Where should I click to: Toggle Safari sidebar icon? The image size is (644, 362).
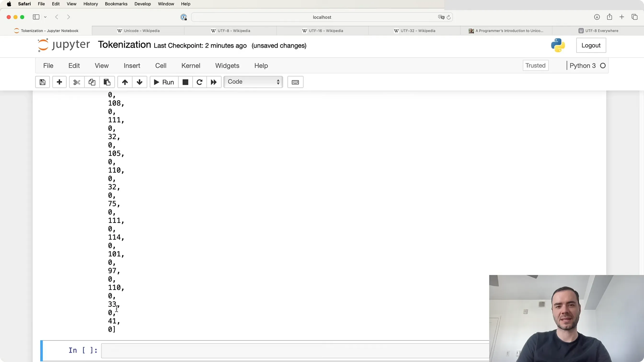pos(36,17)
